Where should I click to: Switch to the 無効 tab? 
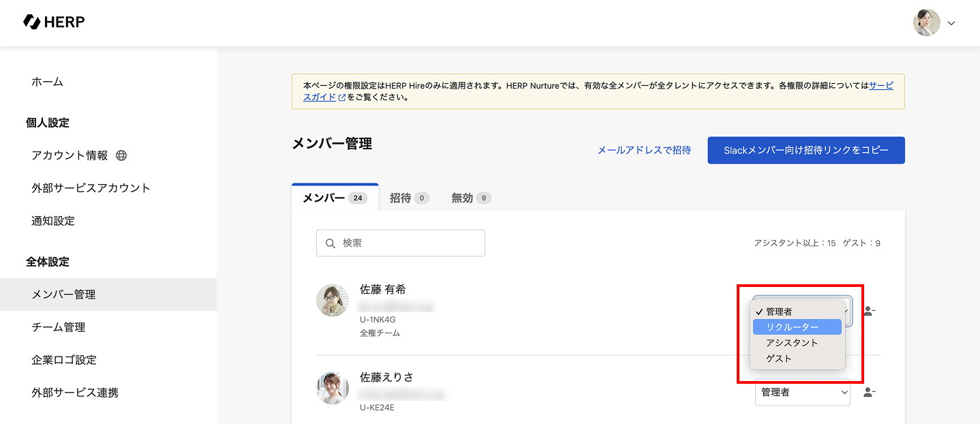coord(470,198)
